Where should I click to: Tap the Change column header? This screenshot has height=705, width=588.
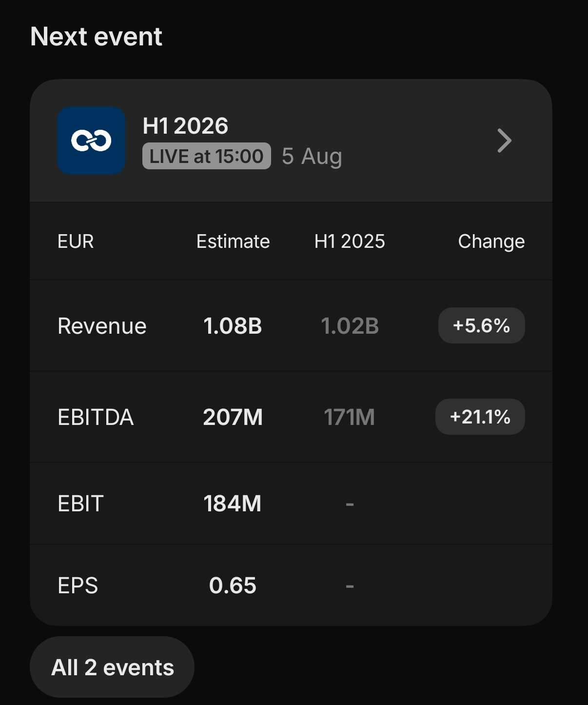point(491,242)
